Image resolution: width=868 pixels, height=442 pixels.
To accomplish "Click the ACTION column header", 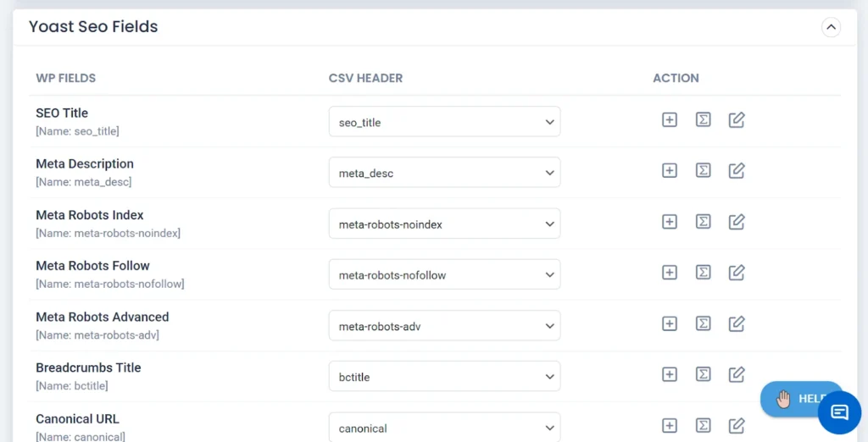I will 676,78.
